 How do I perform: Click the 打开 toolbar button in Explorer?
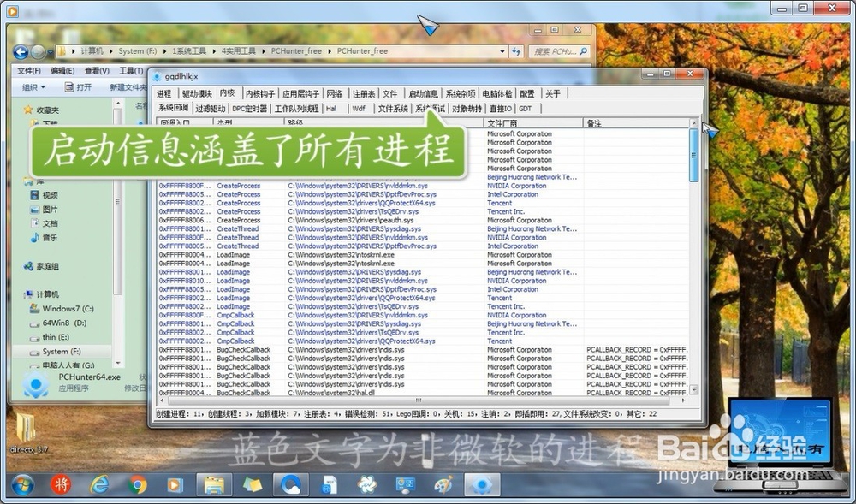coord(78,87)
